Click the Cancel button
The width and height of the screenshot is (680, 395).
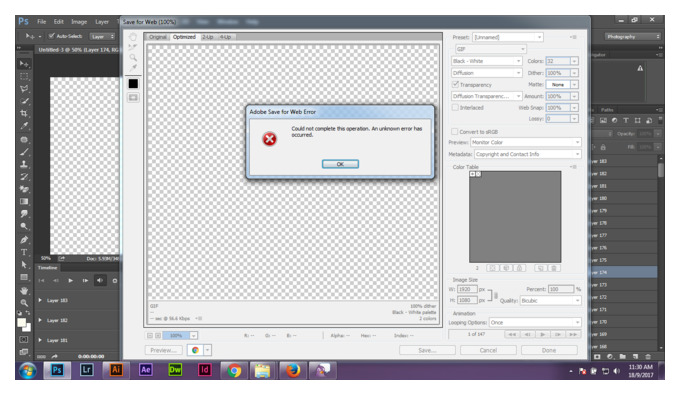pos(488,350)
